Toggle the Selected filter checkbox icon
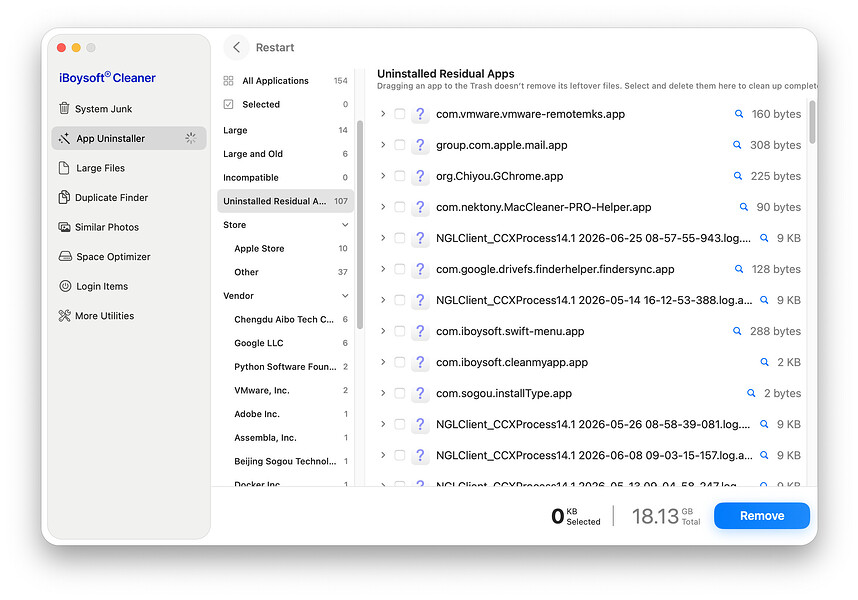The width and height of the screenshot is (858, 600). [228, 104]
